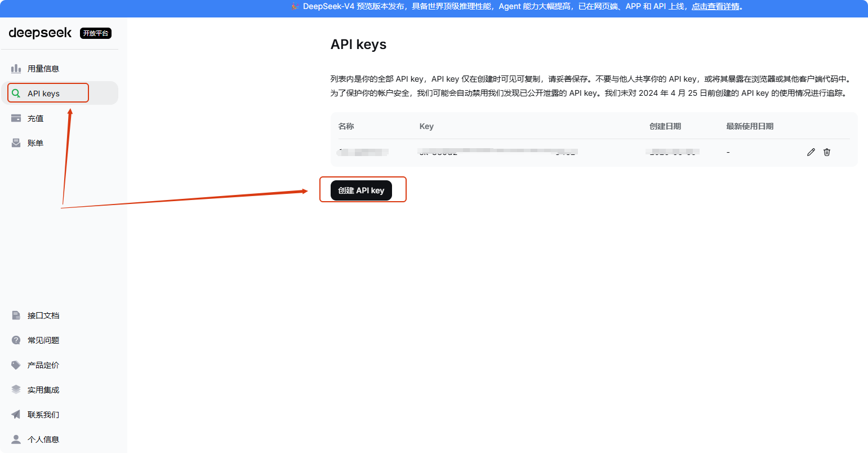The width and height of the screenshot is (868, 453).
Task: Click 点击查看详情 link in banner
Action: tap(715, 7)
